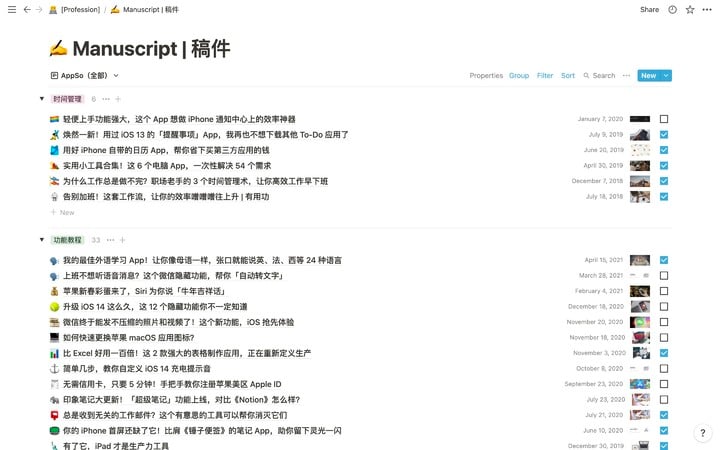Click the date October 8, 2020
Screen dimensions: 720x450
(599, 369)
